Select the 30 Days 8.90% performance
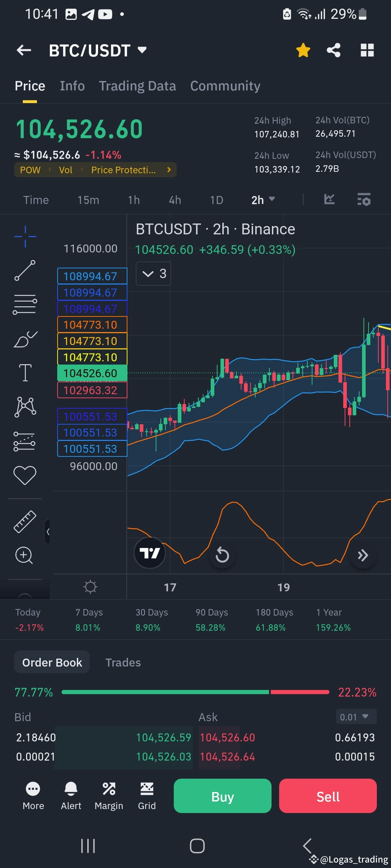391x868 pixels. pos(152,620)
